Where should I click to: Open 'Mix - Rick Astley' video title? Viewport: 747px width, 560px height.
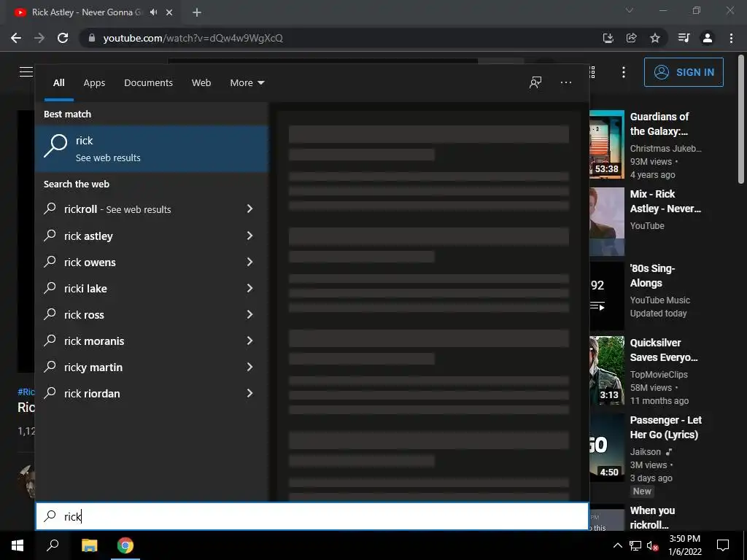[x=665, y=201]
